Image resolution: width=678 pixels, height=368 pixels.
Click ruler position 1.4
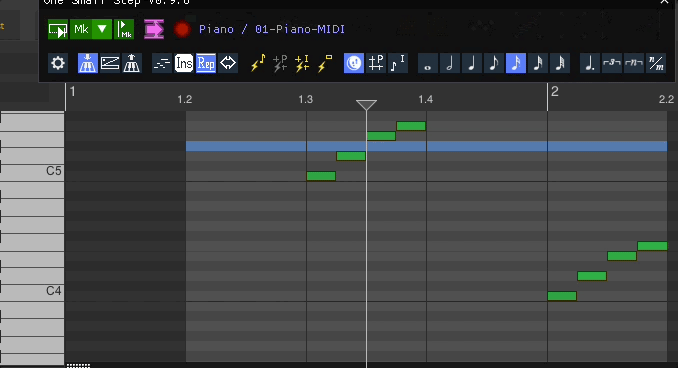pos(425,99)
